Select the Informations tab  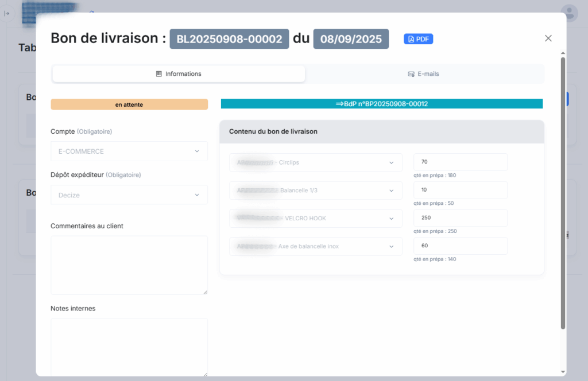tap(179, 74)
